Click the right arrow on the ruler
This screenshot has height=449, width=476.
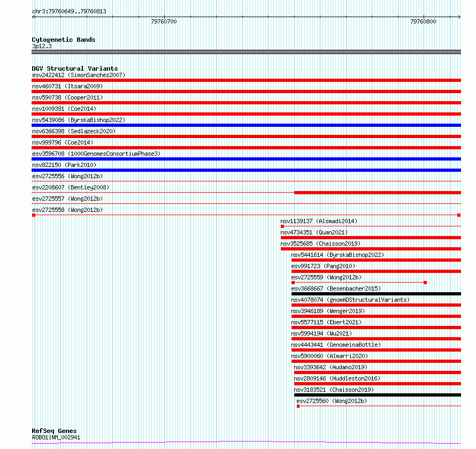(x=459, y=17)
